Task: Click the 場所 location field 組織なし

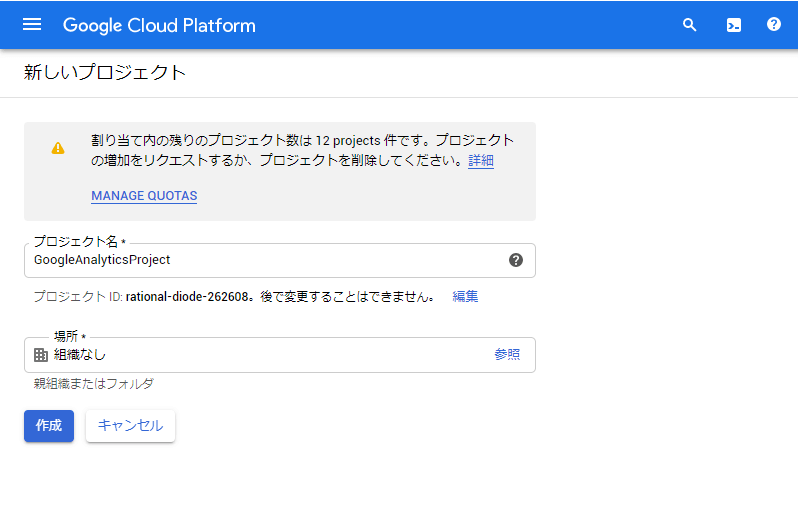Action: tap(250, 355)
